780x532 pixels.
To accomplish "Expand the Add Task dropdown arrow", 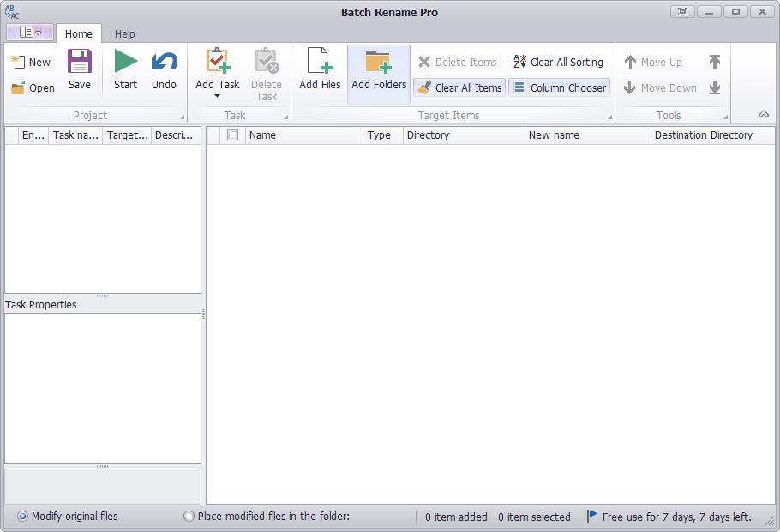I will (217, 96).
